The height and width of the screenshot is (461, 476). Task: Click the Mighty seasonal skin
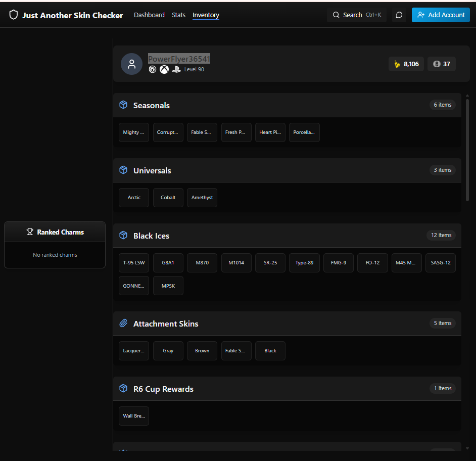point(133,132)
